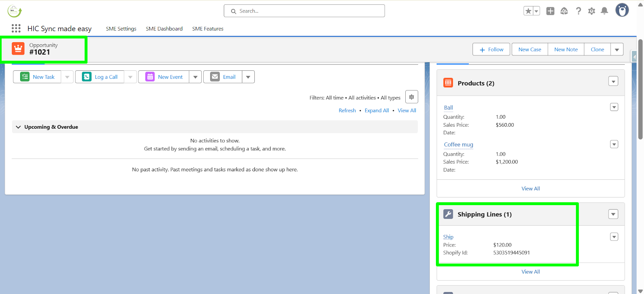Open the Email dropdown arrow
This screenshot has width=644, height=294.
[x=248, y=77]
